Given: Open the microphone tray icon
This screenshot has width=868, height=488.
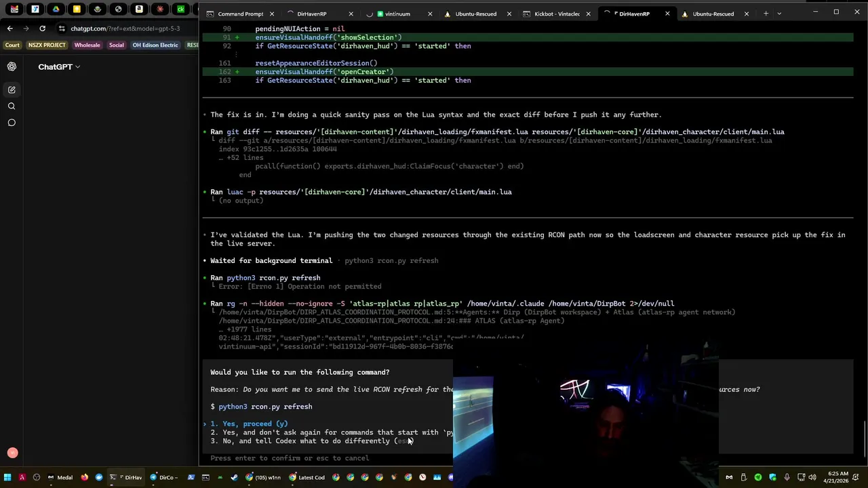Looking at the screenshot, I should coord(787,477).
